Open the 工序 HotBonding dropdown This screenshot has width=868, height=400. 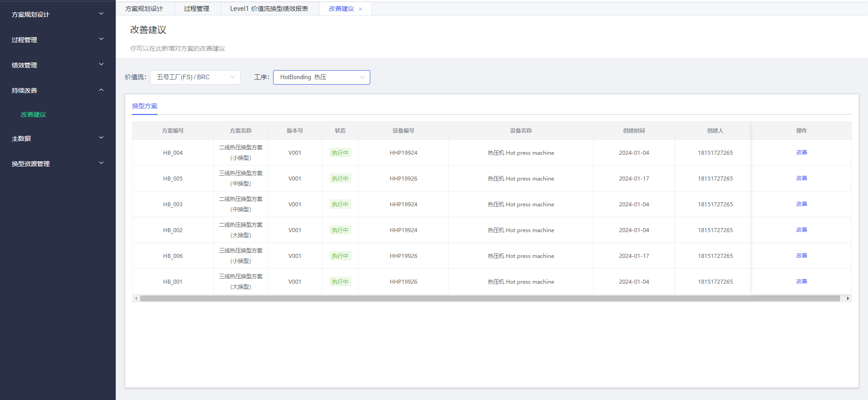pos(321,77)
